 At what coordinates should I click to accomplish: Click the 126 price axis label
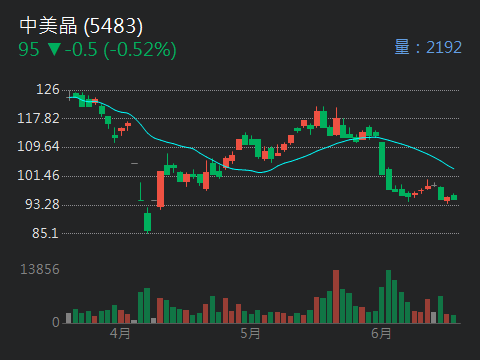(48, 90)
